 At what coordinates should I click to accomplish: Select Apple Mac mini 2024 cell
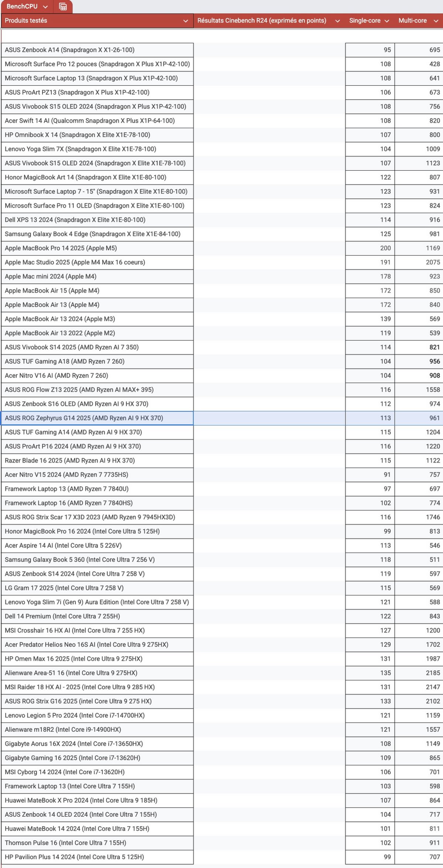(x=97, y=277)
